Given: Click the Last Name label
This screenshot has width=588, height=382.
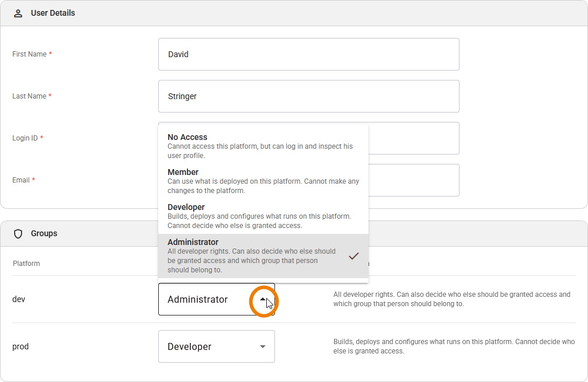Looking at the screenshot, I should coord(29,96).
